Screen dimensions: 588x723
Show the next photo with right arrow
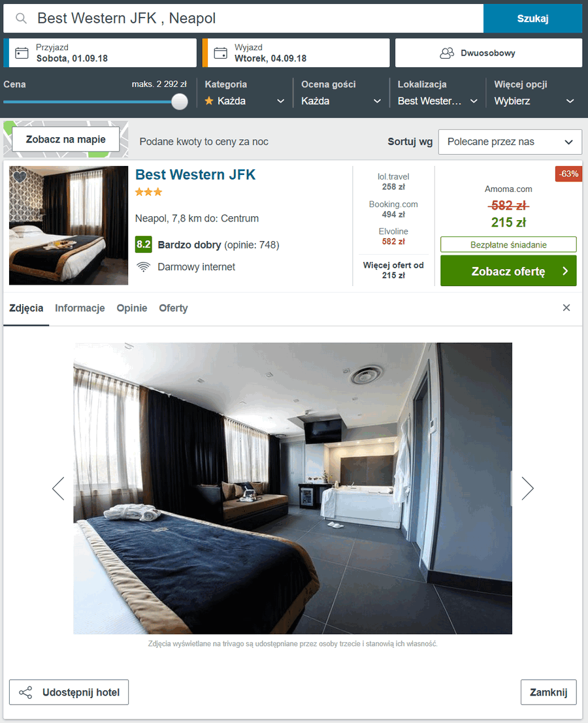[528, 489]
